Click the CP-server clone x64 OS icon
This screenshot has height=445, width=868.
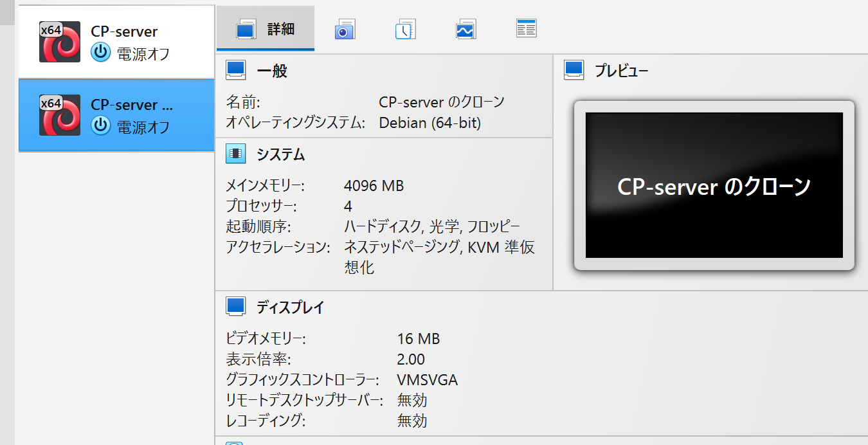point(60,115)
